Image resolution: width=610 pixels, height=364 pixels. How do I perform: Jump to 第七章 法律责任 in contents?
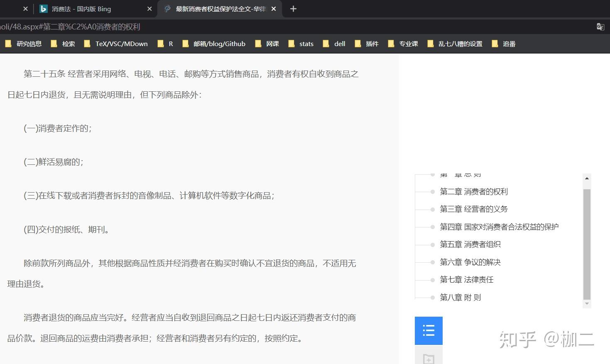pos(467,279)
